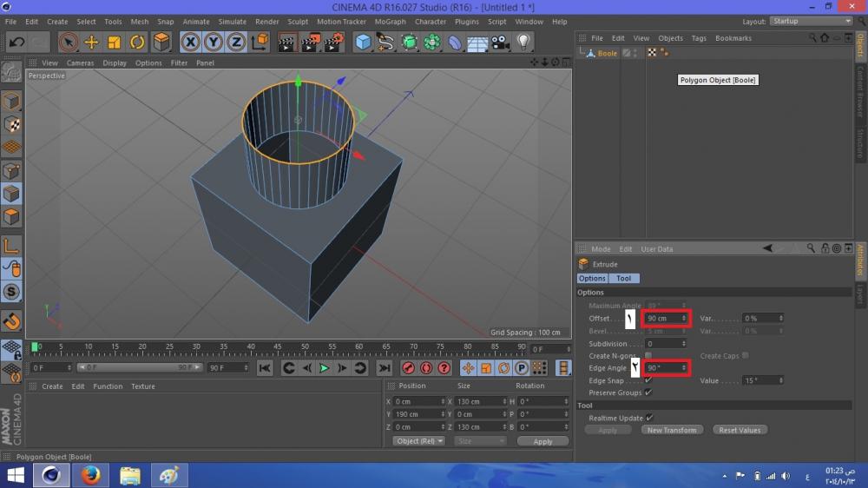
Task: Enable the Create N-gons checkbox
Action: tap(648, 356)
